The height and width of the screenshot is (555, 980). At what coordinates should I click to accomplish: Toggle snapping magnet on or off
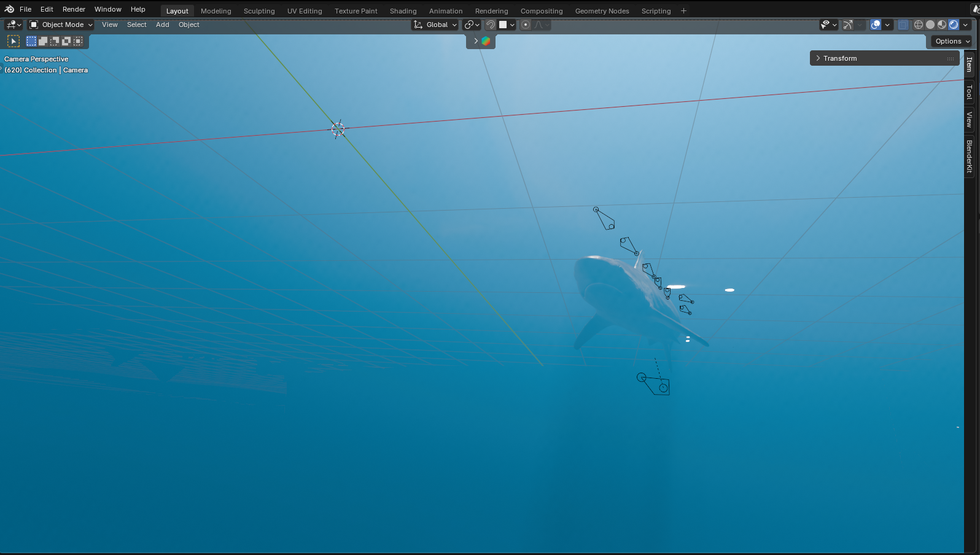[x=491, y=25]
